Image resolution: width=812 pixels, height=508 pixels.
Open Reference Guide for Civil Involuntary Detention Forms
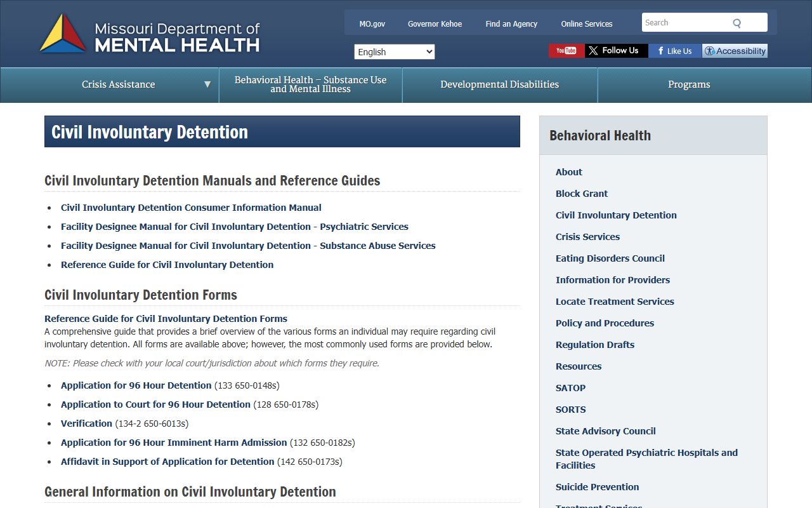click(166, 319)
